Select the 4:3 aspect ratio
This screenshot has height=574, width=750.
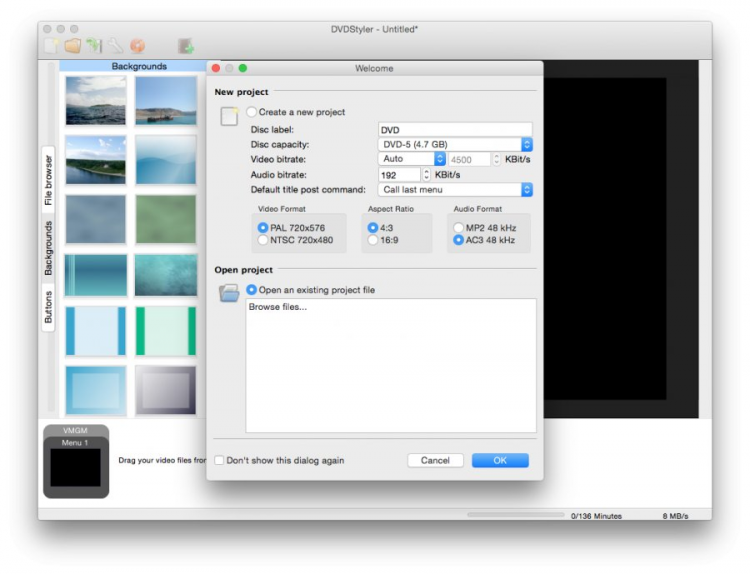pos(373,228)
